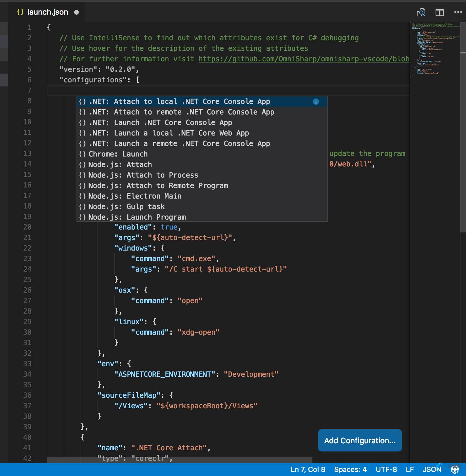Click the "cmd.exe" command value

(196, 259)
